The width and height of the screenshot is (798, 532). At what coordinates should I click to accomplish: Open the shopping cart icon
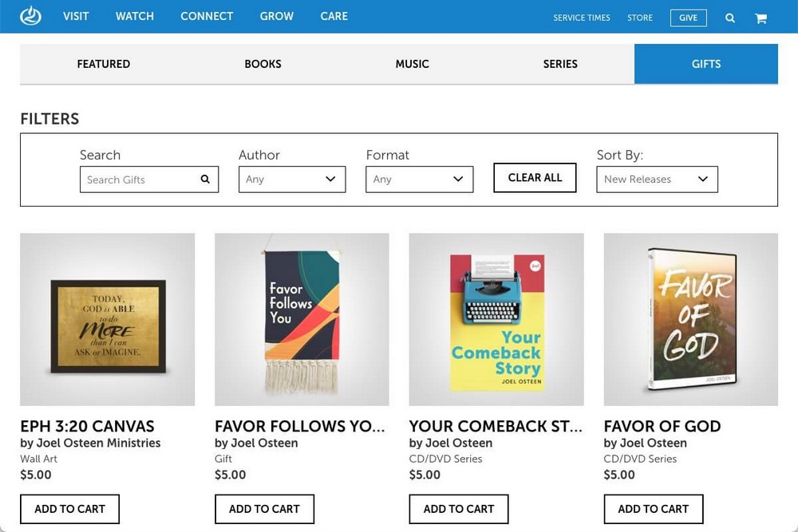[x=760, y=18]
